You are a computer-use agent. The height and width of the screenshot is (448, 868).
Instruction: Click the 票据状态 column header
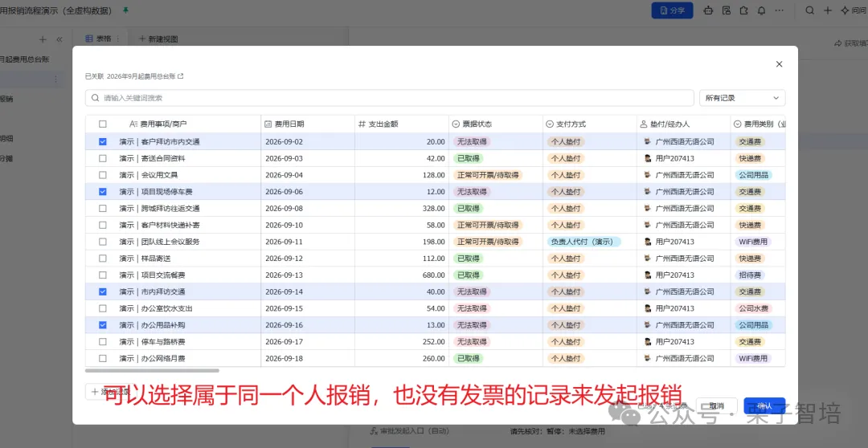click(x=495, y=124)
